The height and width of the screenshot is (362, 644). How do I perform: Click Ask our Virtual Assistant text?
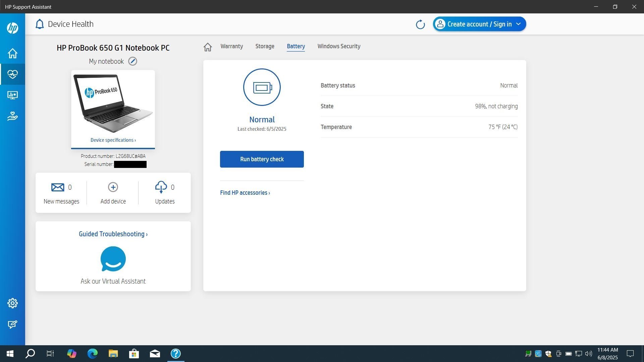coord(113,281)
